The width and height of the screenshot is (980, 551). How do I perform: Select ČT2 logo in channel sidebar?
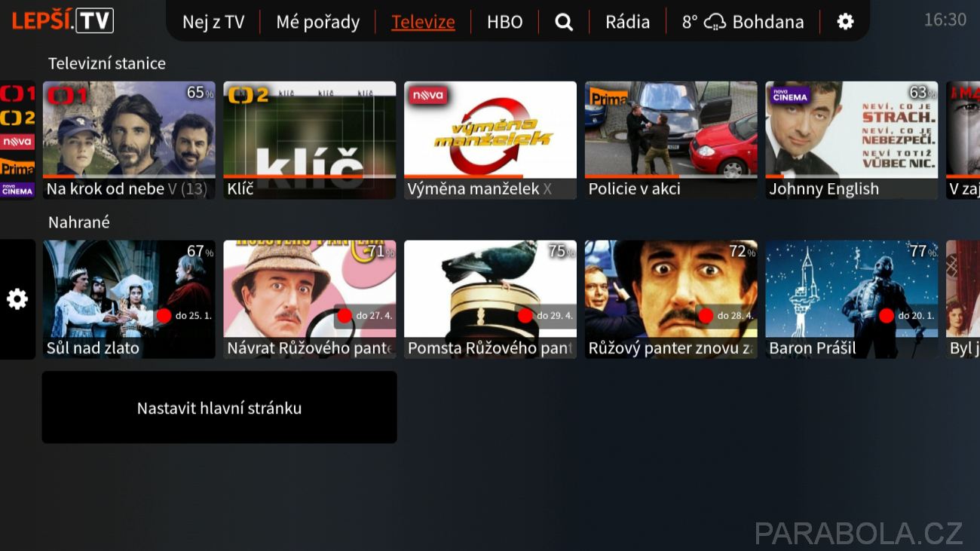click(x=17, y=118)
